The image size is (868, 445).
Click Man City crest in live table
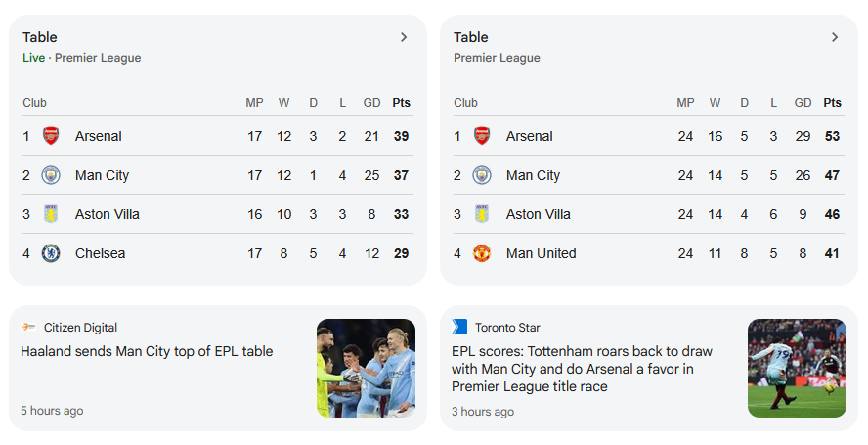(51, 175)
